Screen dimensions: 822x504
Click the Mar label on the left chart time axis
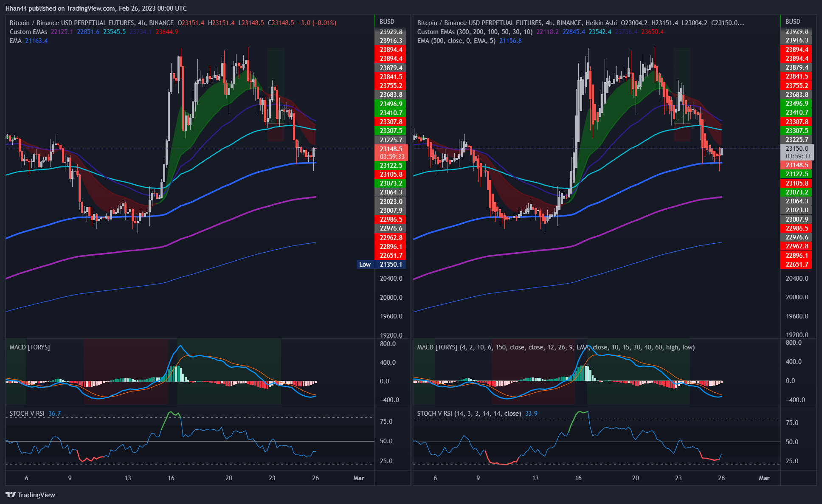[x=359, y=478]
